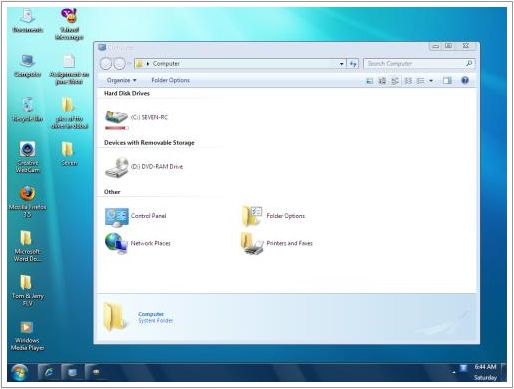This screenshot has width=514, height=389.
Task: Click Computer in the address breadcrumb
Action: click(166, 63)
